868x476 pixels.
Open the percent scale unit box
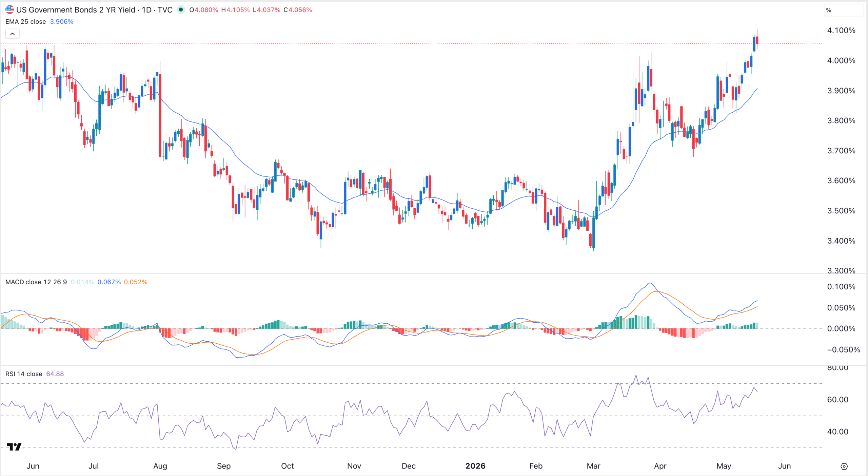pyautogui.click(x=844, y=10)
